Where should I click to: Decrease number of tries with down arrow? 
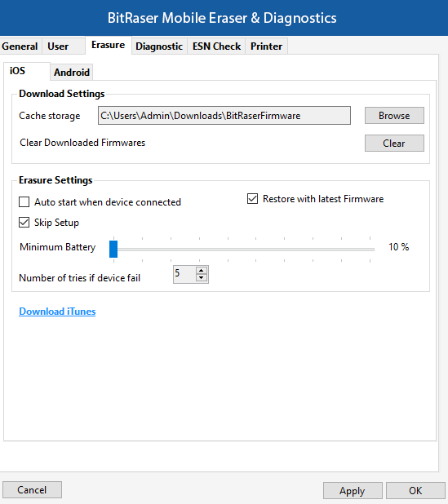coord(202,278)
